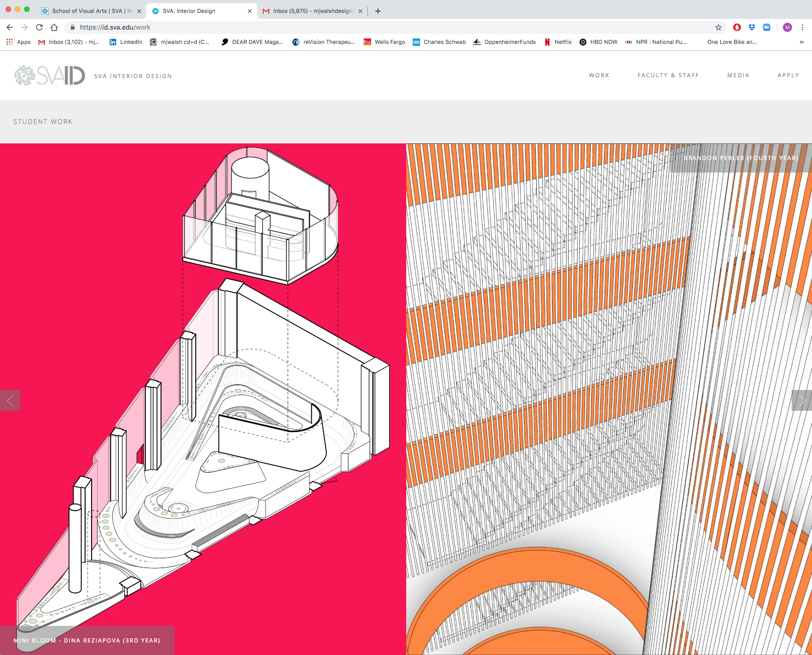Viewport: 812px width, 655px height.
Task: Open the Zoom extension icon
Action: [x=767, y=27]
